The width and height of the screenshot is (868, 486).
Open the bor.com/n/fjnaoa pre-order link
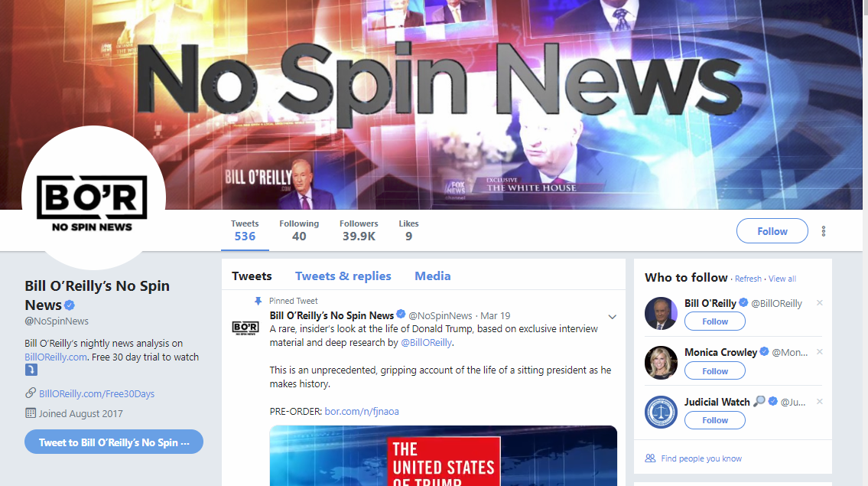click(x=362, y=411)
